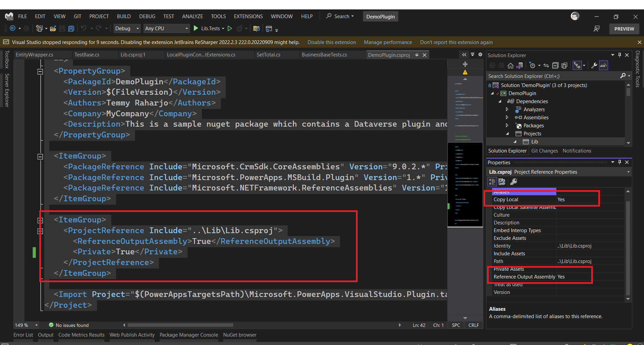644x345 pixels.
Task: Click the Solution Explorer vertical scrollbar thumb
Action: point(628,92)
